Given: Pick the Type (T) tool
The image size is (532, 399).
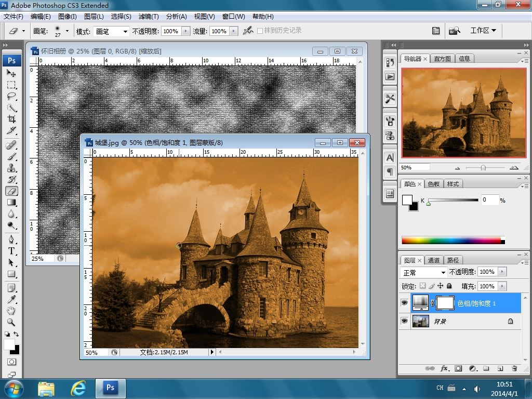Looking at the screenshot, I should pos(11,251).
